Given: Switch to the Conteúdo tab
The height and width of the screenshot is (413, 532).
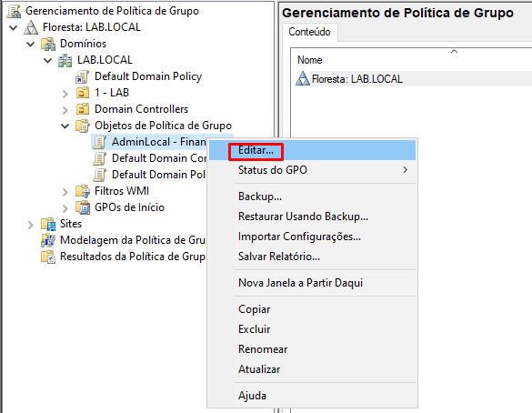Looking at the screenshot, I should (x=309, y=32).
